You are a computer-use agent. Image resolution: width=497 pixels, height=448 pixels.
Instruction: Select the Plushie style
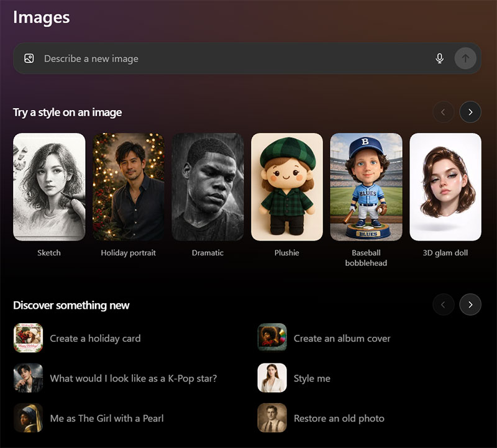(x=287, y=186)
